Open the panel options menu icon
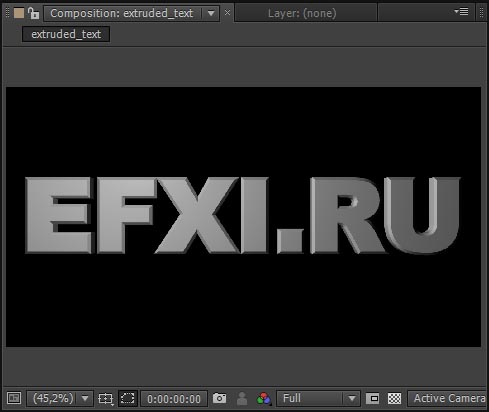 coord(461,12)
